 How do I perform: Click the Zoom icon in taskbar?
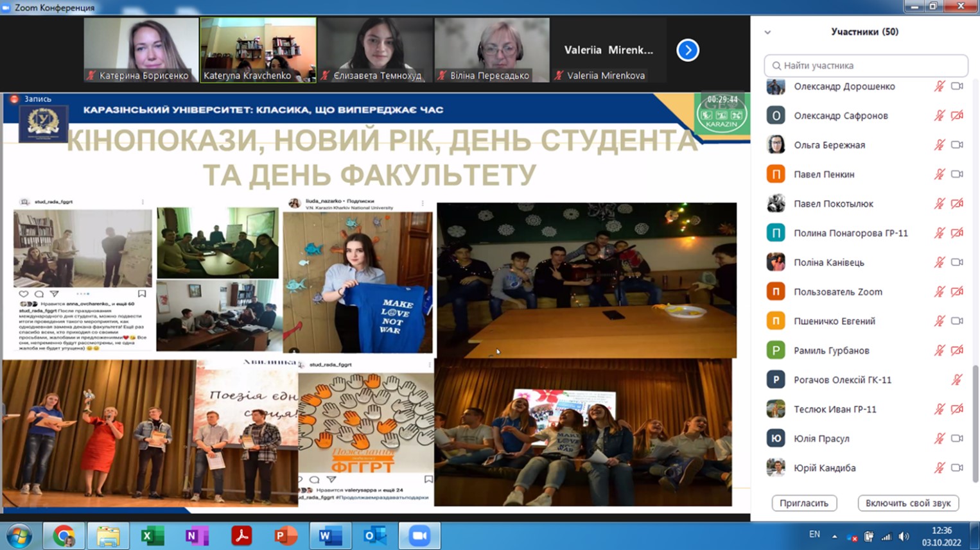click(419, 535)
